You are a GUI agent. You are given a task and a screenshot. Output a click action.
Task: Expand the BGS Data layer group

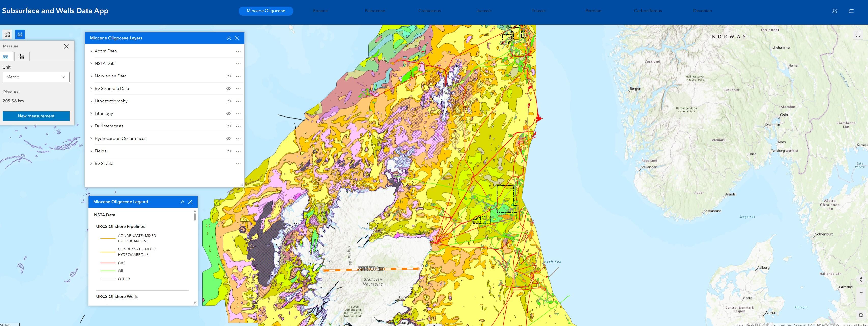[91, 164]
